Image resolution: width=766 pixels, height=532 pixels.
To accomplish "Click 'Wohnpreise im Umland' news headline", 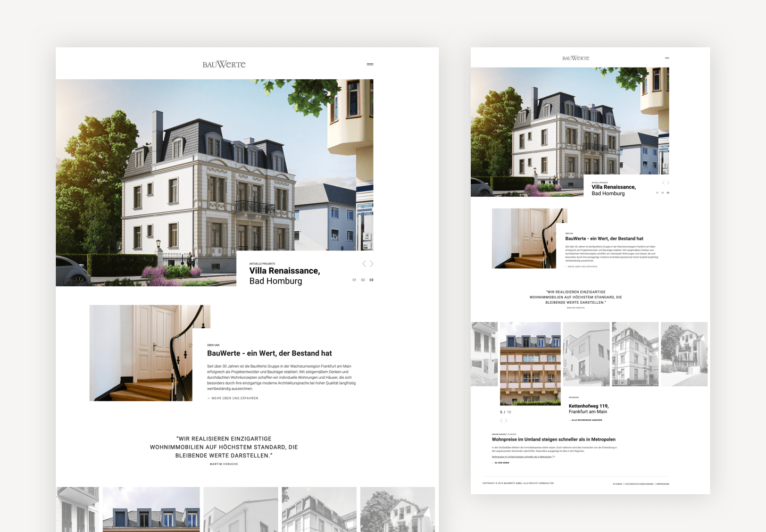I will click(553, 439).
